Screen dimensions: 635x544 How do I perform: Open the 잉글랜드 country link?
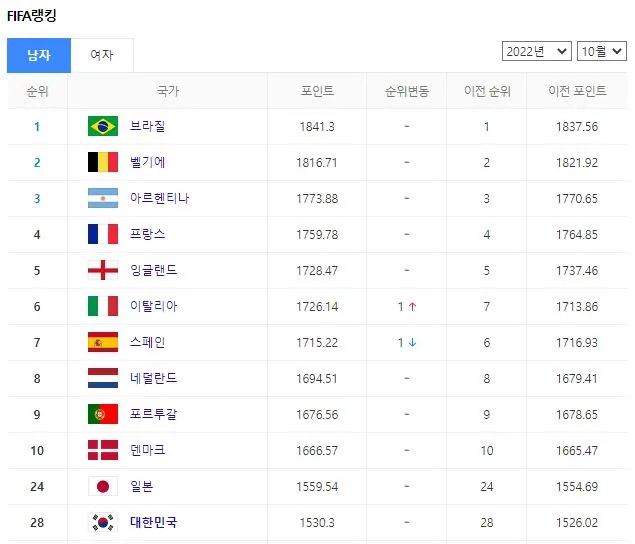153,270
